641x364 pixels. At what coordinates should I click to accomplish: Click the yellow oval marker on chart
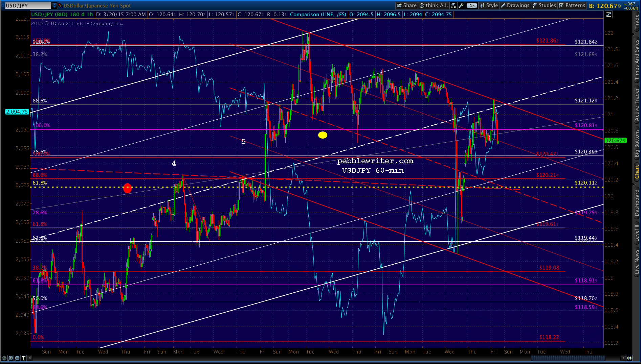point(323,135)
